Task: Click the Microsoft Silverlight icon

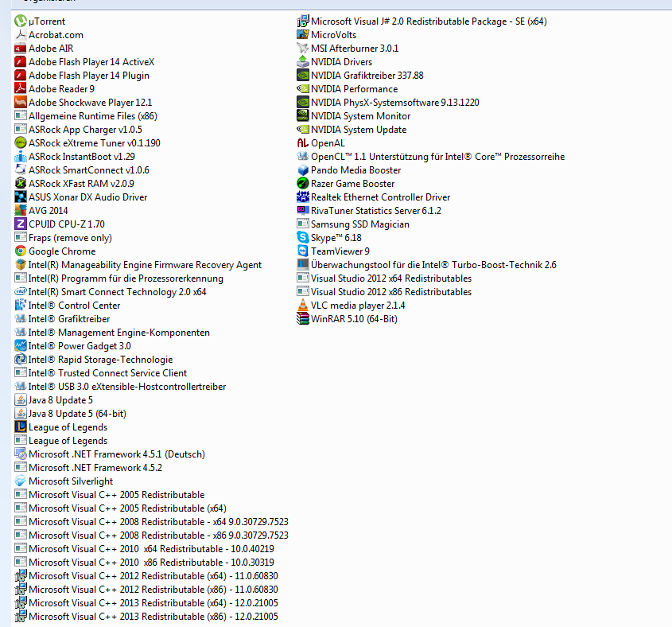Action: 21,481
